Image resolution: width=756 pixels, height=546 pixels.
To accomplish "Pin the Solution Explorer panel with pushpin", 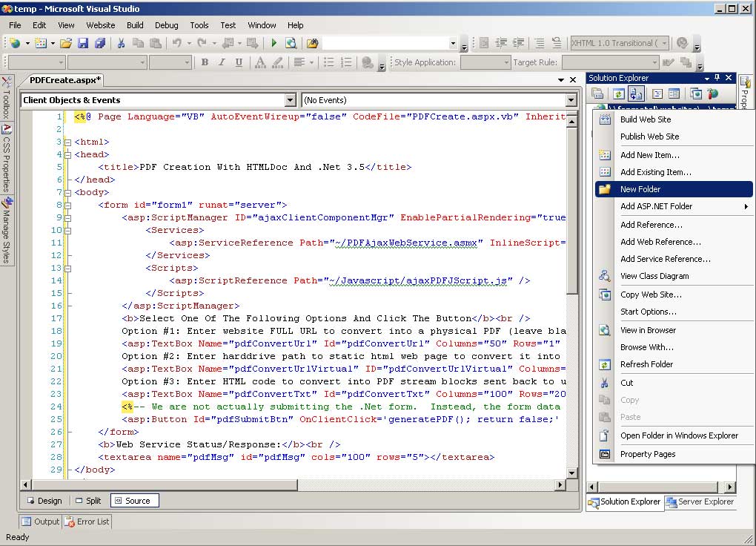I will [x=717, y=78].
